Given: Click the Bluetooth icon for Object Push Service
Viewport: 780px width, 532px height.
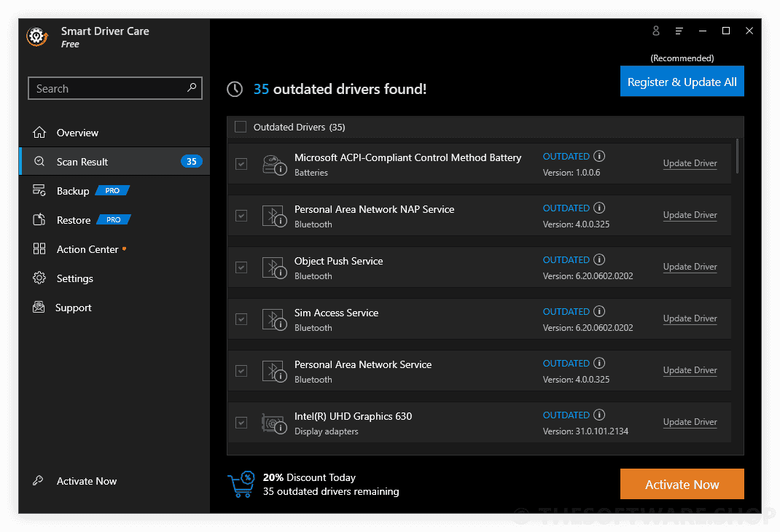Looking at the screenshot, I should point(274,268).
